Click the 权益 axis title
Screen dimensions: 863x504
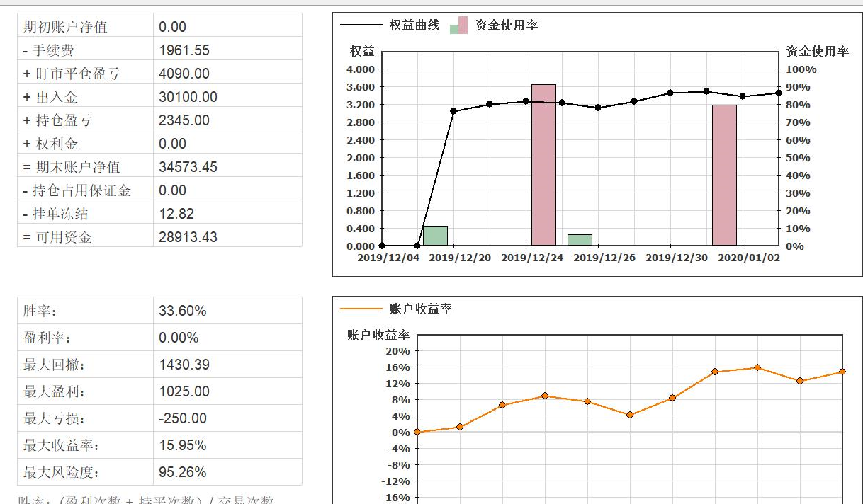362,52
